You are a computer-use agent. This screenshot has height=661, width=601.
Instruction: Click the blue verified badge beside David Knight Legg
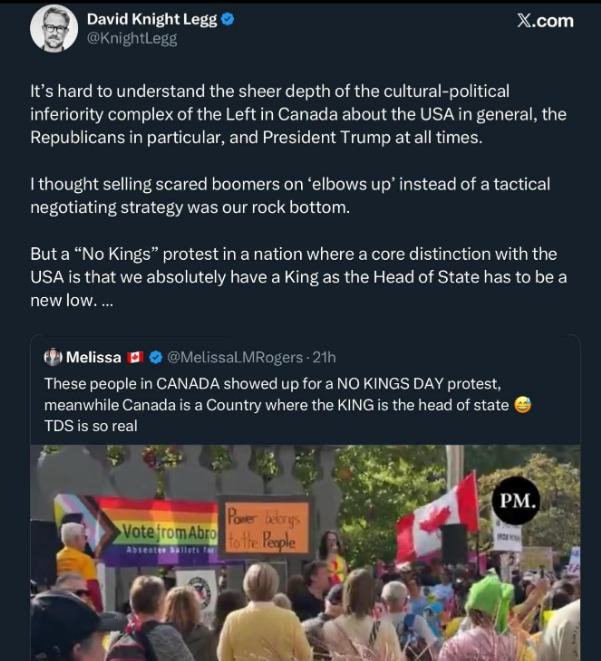coord(228,19)
